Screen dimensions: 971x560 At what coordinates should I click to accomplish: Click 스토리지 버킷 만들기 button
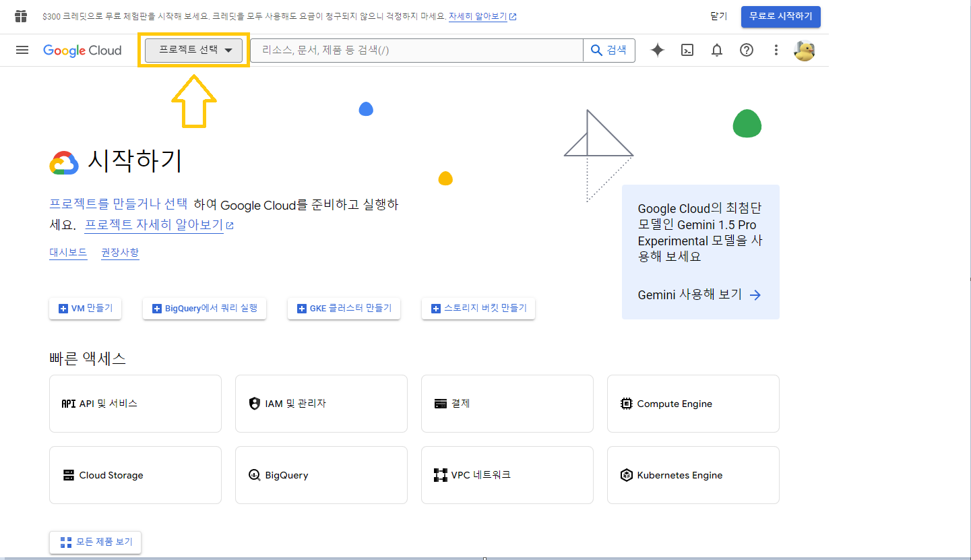pyautogui.click(x=478, y=308)
